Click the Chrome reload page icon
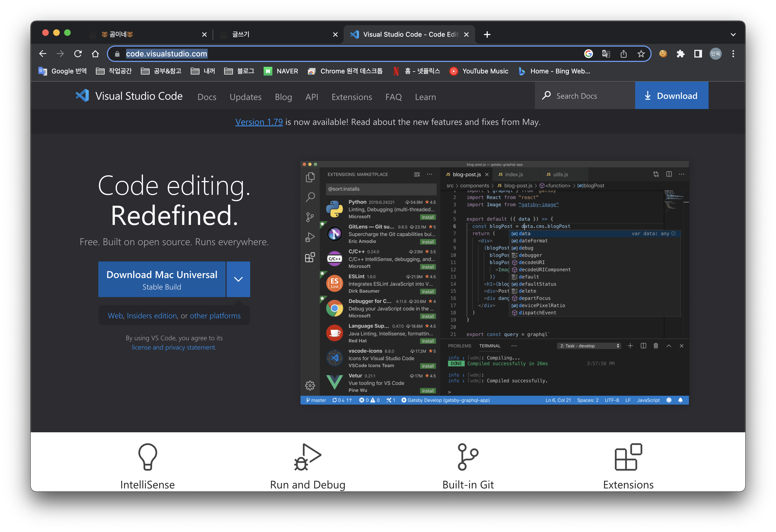 78,54
